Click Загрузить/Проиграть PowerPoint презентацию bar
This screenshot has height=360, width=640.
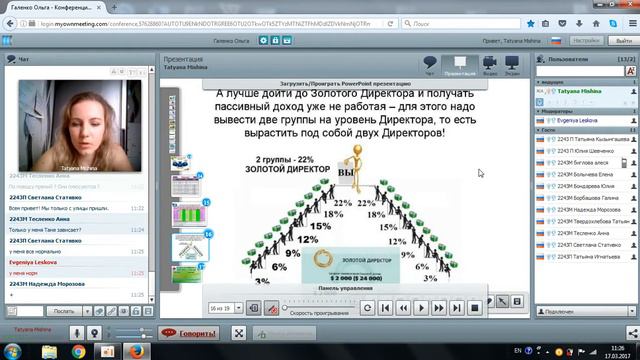coord(345,84)
